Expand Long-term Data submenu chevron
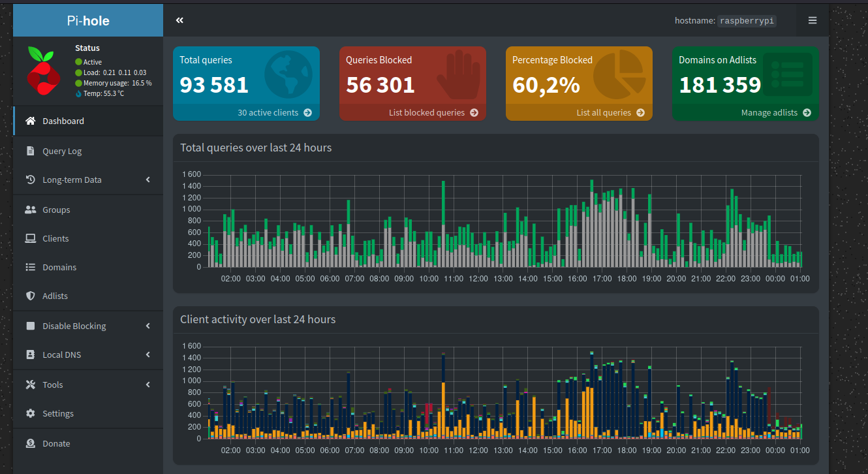Viewport: 868px width, 474px height. click(x=148, y=180)
